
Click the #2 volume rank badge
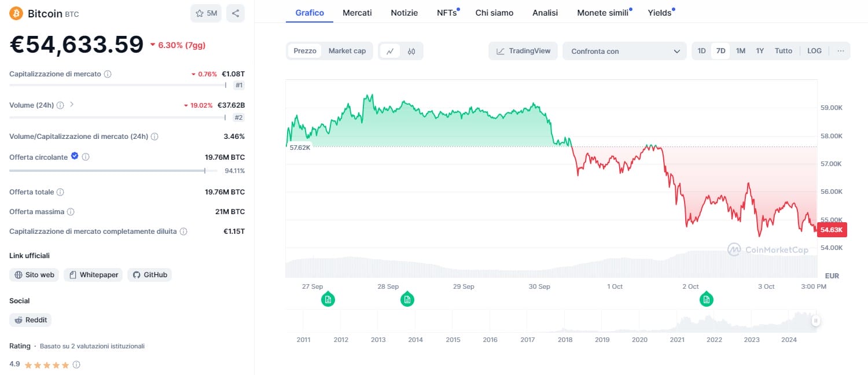(239, 117)
